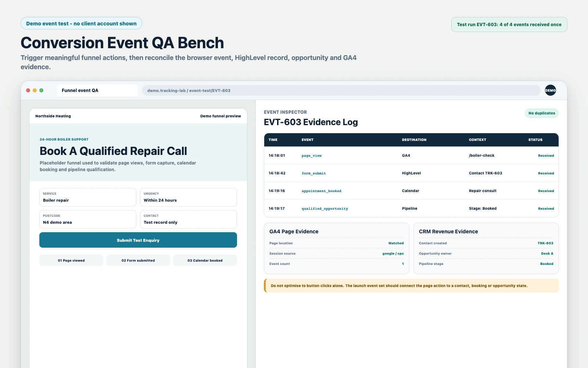Select the 01 Page viewed step
Image resolution: width=588 pixels, height=368 pixels.
point(71,260)
